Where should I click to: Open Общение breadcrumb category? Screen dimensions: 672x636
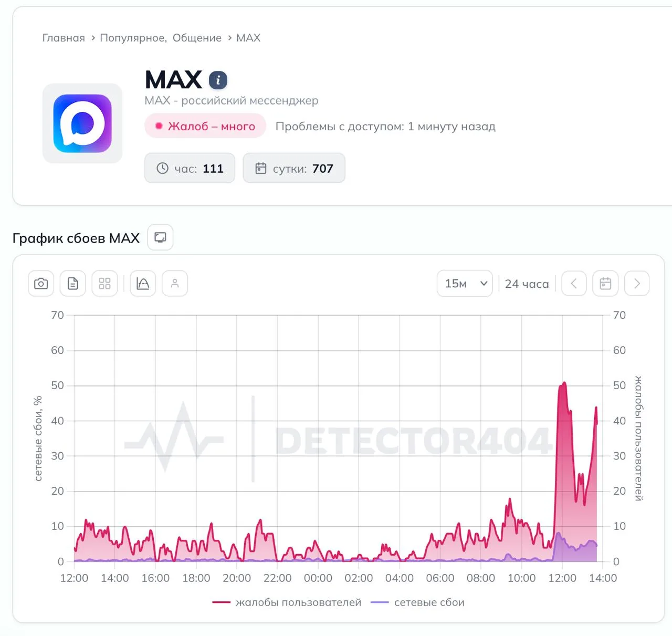pos(197,38)
